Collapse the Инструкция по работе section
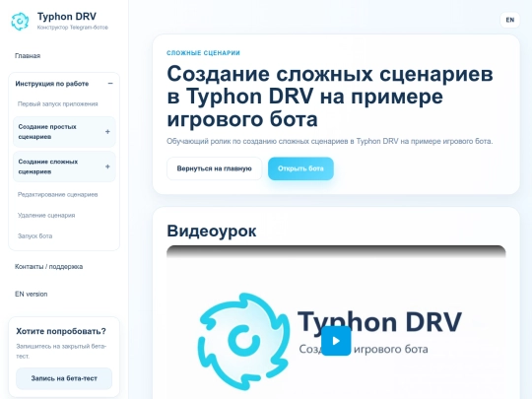 pyautogui.click(x=110, y=84)
